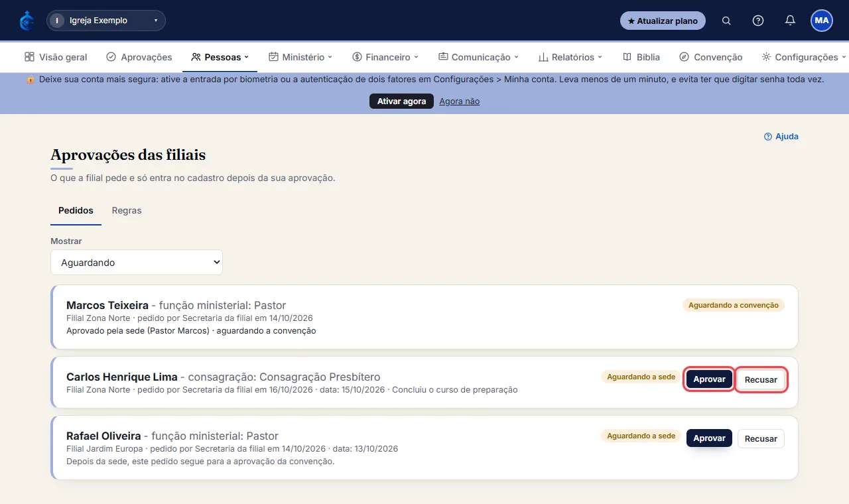Expand the Comunicação menu
Screen dimensions: 849x504
[x=478, y=57]
